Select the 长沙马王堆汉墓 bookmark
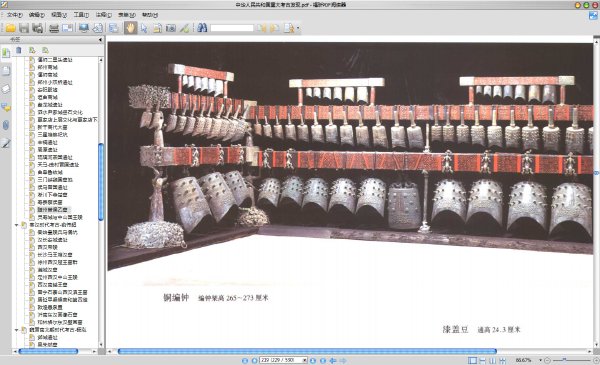The height and width of the screenshot is (365, 600). tap(55, 255)
